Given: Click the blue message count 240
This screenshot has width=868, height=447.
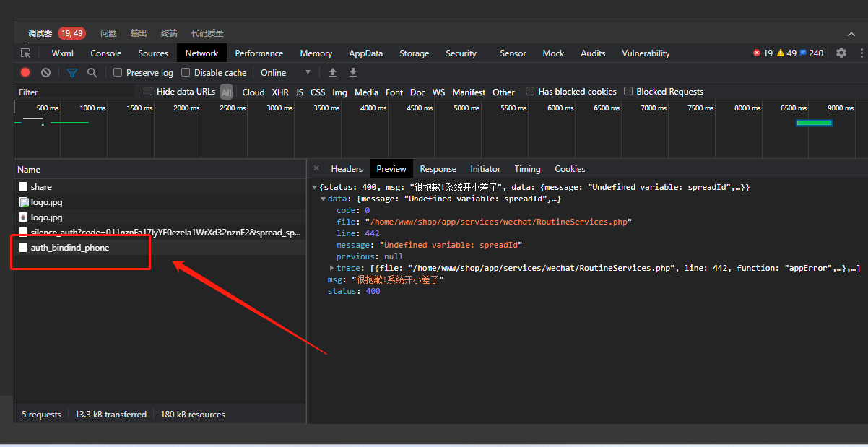Looking at the screenshot, I should (811, 53).
